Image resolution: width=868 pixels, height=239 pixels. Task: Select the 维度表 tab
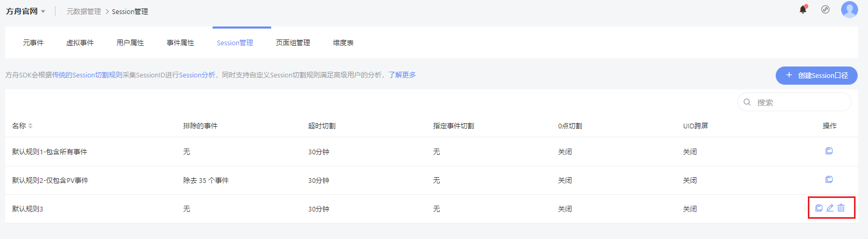pos(343,43)
